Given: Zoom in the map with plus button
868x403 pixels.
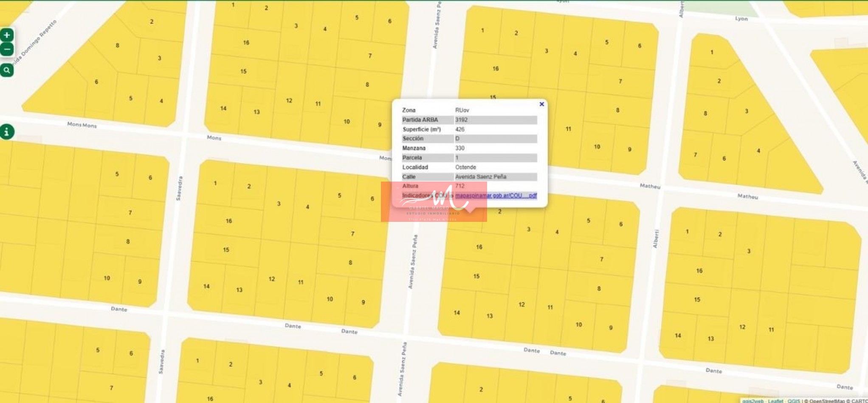Looking at the screenshot, I should tap(7, 35).
